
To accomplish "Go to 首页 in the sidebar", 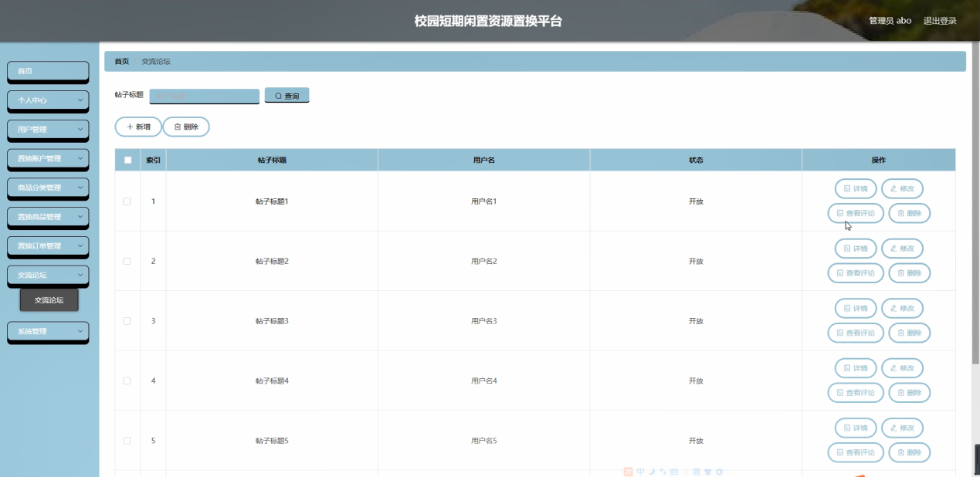I will tap(48, 71).
